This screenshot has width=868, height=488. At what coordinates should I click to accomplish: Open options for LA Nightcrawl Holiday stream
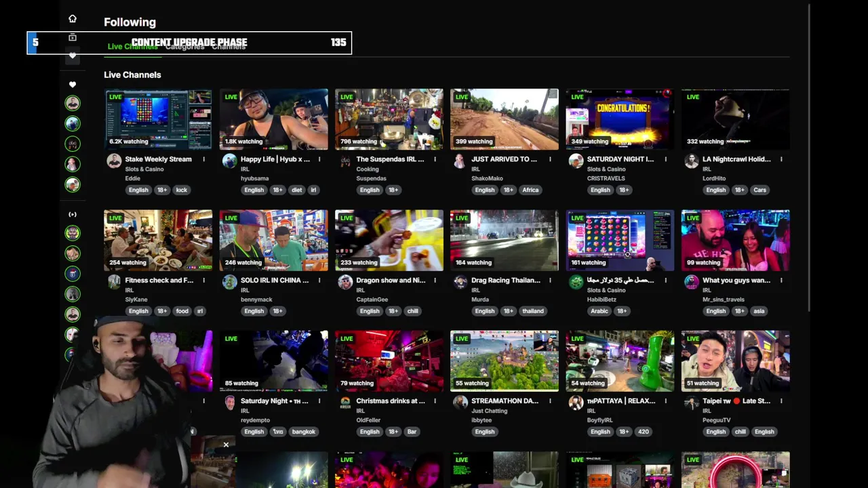pyautogui.click(x=781, y=159)
